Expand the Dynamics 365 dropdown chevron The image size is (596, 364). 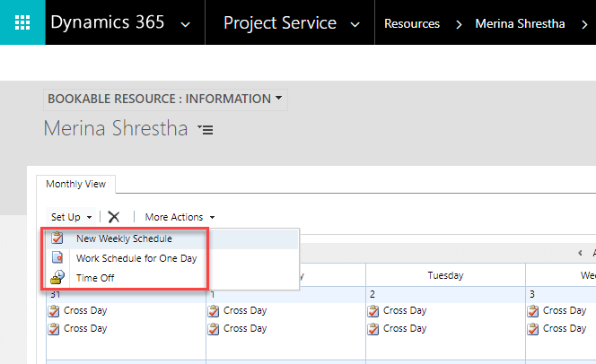pyautogui.click(x=186, y=25)
